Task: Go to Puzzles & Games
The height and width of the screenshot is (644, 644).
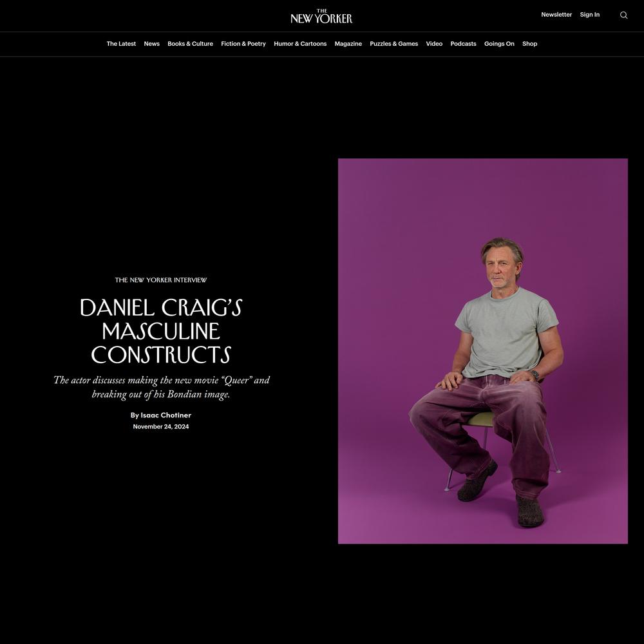Action: [394, 44]
